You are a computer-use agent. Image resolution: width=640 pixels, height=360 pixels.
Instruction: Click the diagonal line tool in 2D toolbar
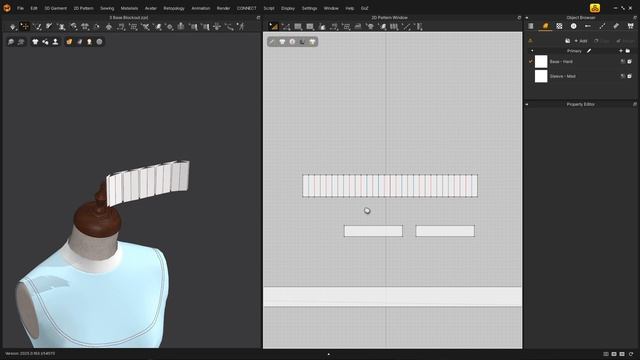click(x=407, y=27)
